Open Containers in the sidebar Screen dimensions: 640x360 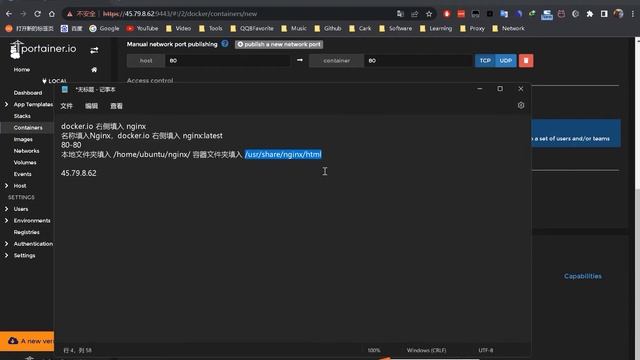(28, 128)
